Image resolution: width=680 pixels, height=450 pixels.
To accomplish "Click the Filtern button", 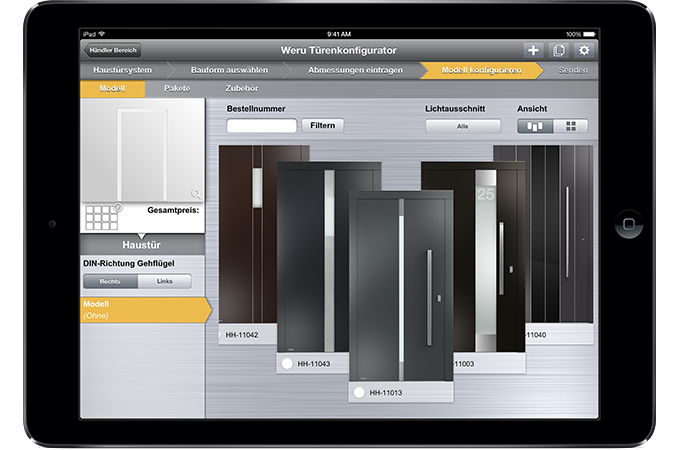I will (323, 125).
